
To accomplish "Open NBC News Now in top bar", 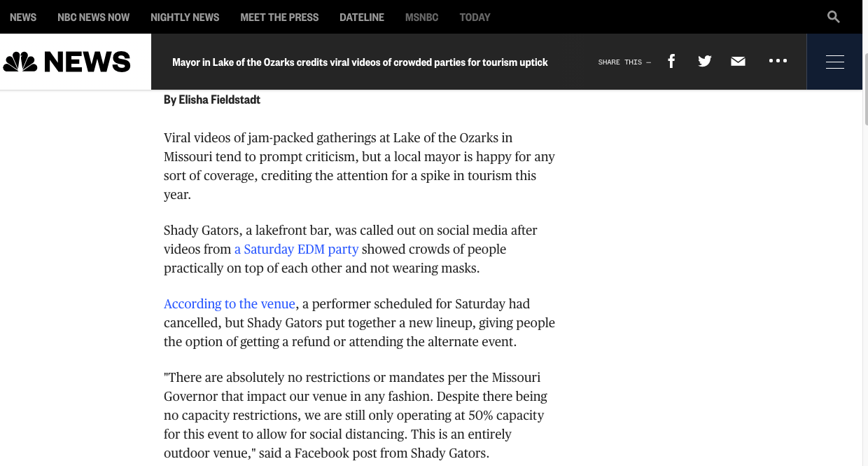I will point(93,17).
